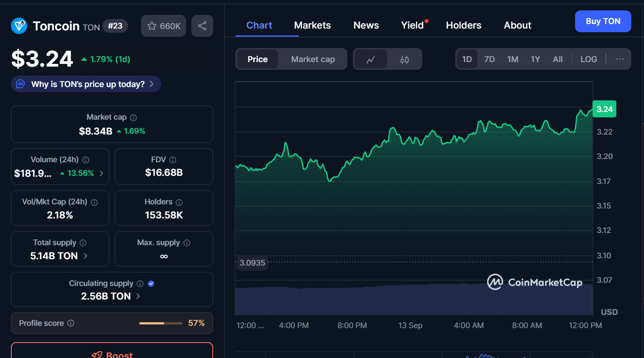Switch chart to line view icon

tap(371, 59)
